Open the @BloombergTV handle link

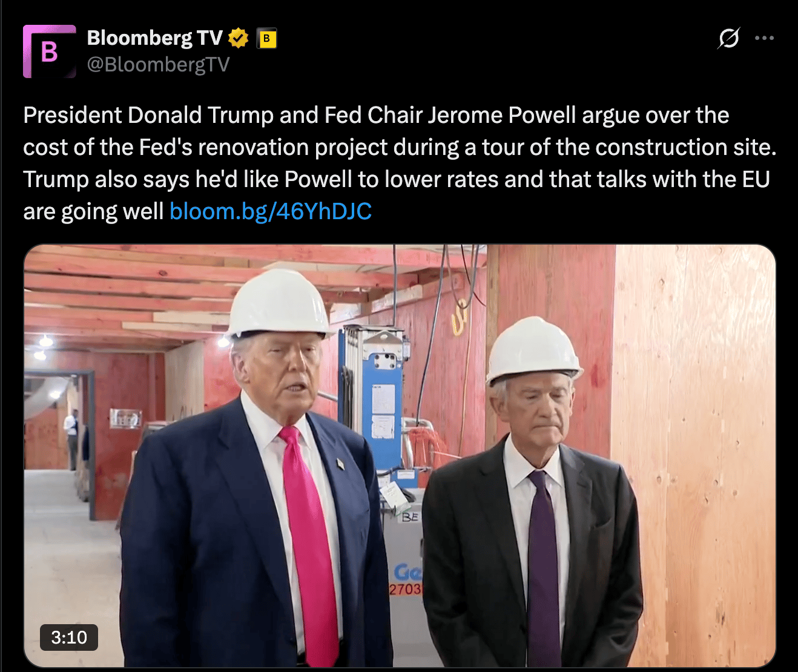(158, 65)
